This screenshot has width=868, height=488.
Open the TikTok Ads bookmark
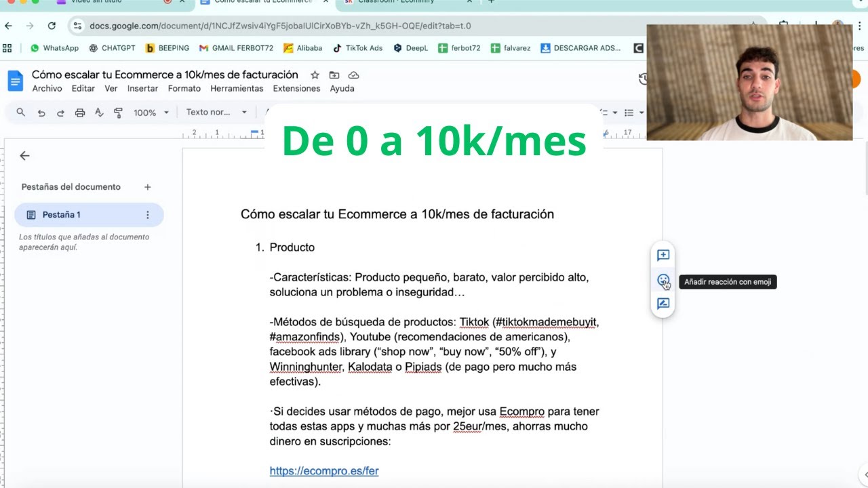pos(357,48)
